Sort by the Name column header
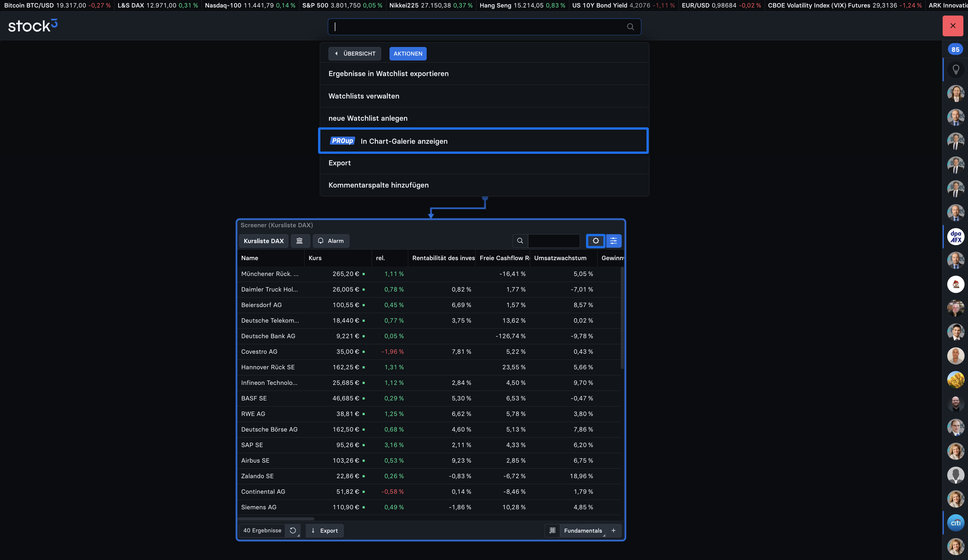Image resolution: width=968 pixels, height=560 pixels. tap(271, 258)
